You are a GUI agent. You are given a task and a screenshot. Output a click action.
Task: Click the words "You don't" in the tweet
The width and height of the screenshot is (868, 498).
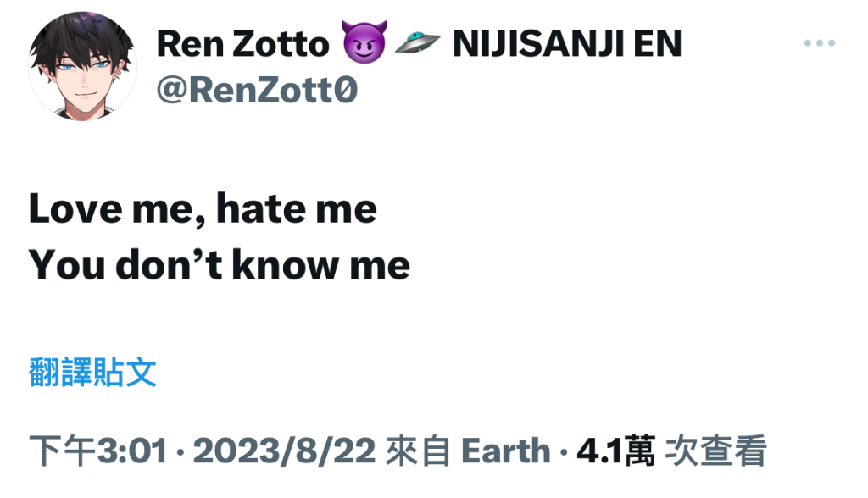[x=125, y=264]
